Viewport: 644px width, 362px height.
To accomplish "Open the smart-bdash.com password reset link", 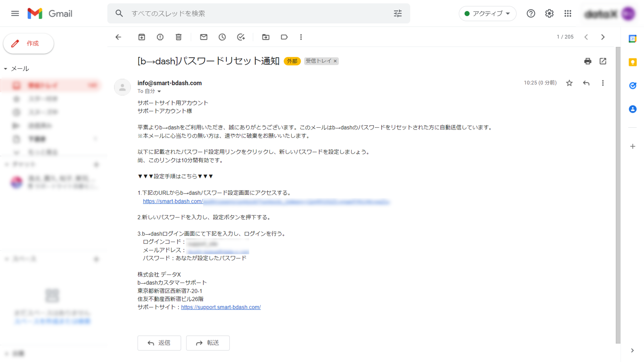I will (266, 201).
